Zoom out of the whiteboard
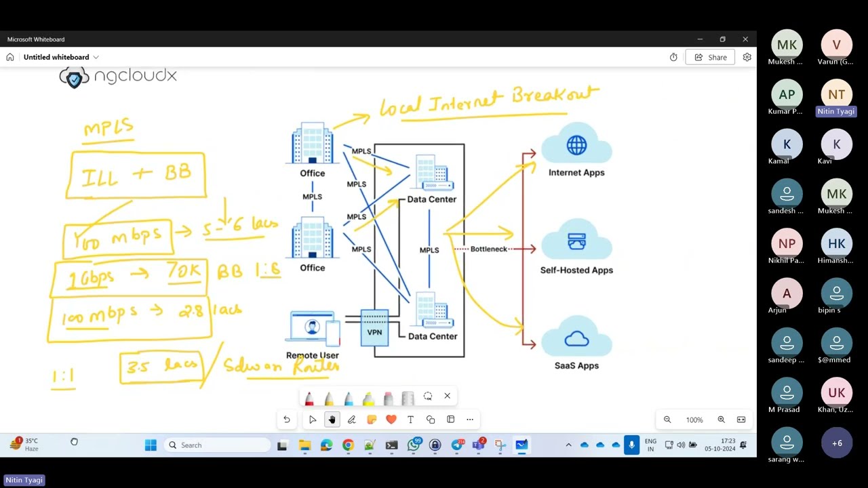The height and width of the screenshot is (488, 868). (667, 420)
